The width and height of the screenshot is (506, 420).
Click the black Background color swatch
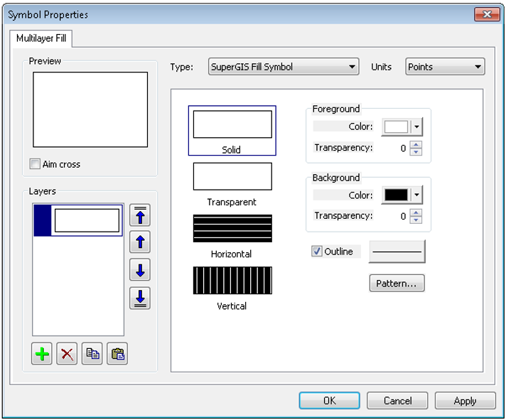pos(396,195)
